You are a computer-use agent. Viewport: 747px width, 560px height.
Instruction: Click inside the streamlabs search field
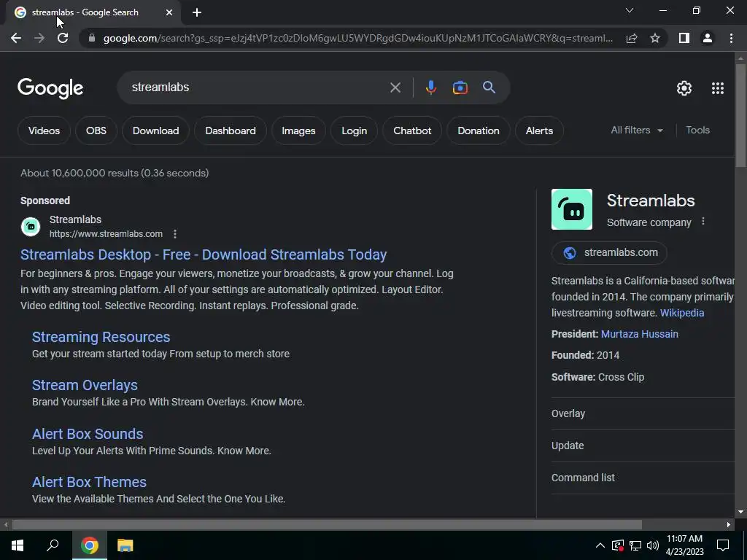pos(258,87)
